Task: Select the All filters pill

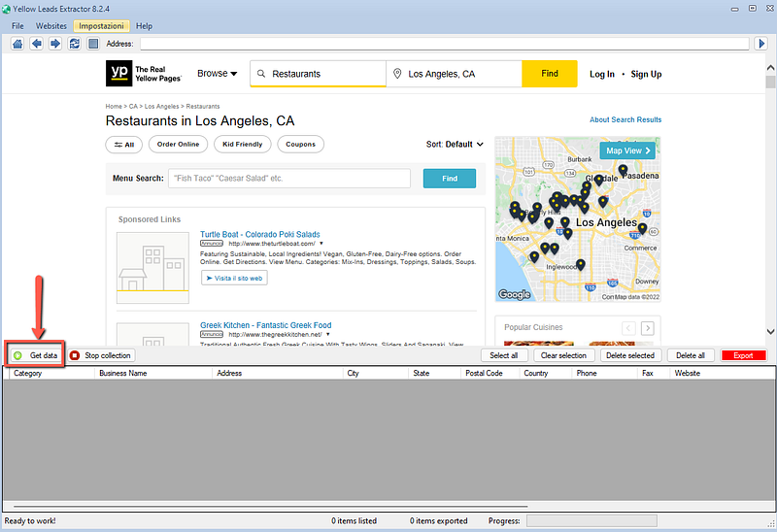Action: (124, 144)
